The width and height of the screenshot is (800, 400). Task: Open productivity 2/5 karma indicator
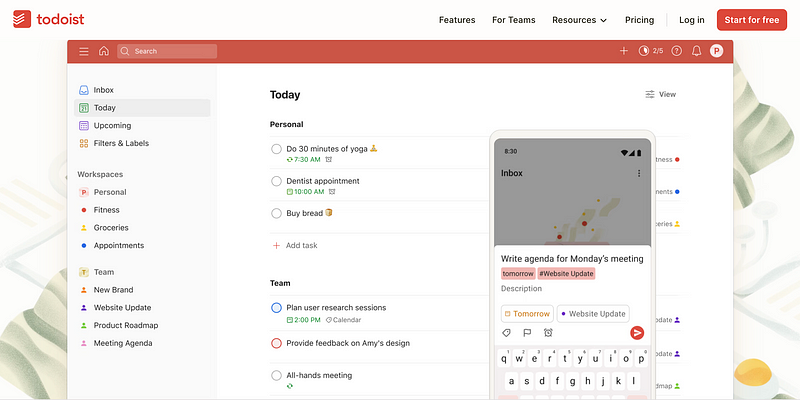[x=651, y=51]
